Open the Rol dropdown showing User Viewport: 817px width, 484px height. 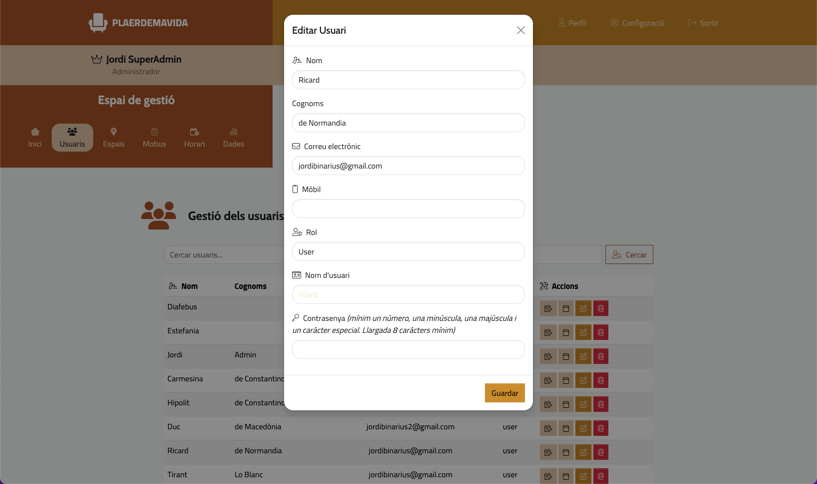(408, 252)
